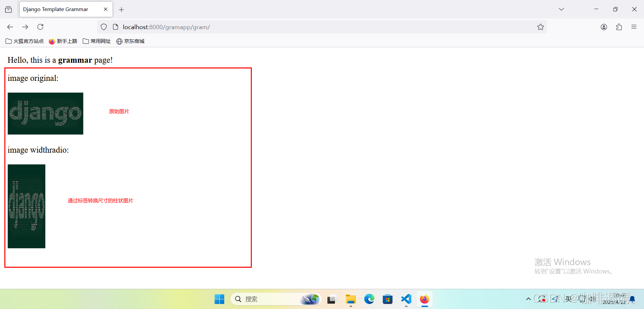Open File Explorer from taskbar

[351, 299]
